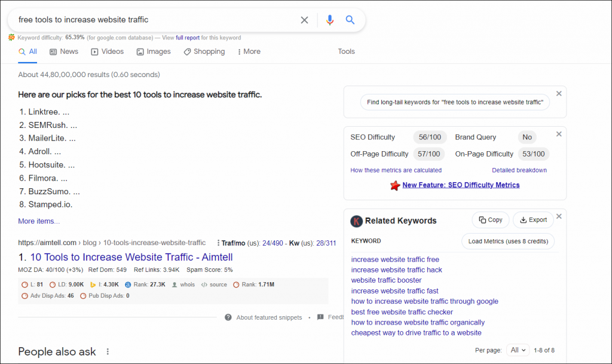Image resolution: width=612 pixels, height=364 pixels.
Task: Expand the More search categories menu
Action: (x=249, y=51)
